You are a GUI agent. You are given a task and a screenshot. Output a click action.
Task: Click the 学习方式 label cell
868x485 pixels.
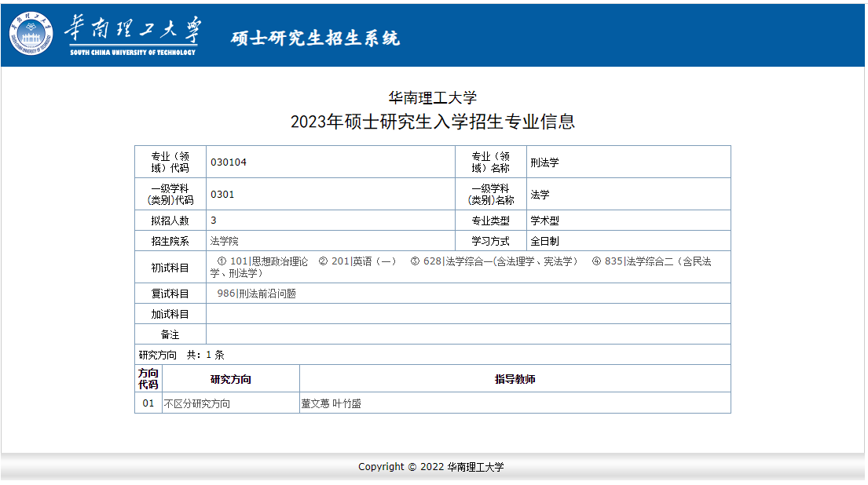click(x=490, y=241)
